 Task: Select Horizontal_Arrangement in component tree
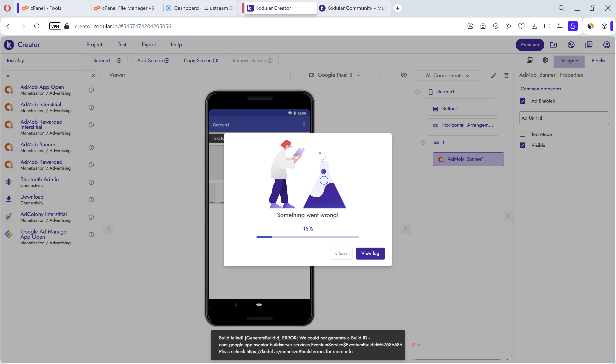[463, 125]
